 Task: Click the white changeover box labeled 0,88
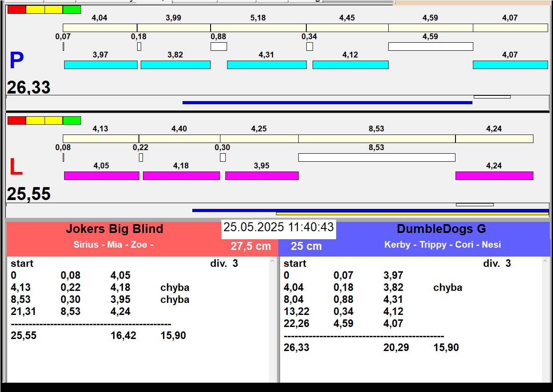[219, 46]
